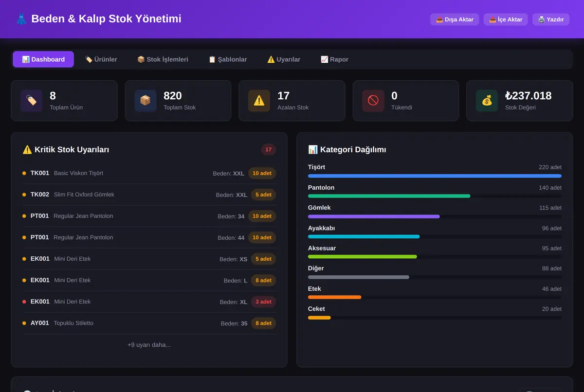Viewport: 584px width, 392px height.
Task: Select the PT001 Regular Jean Pantolon size 34 row
Action: pyautogui.click(x=149, y=216)
